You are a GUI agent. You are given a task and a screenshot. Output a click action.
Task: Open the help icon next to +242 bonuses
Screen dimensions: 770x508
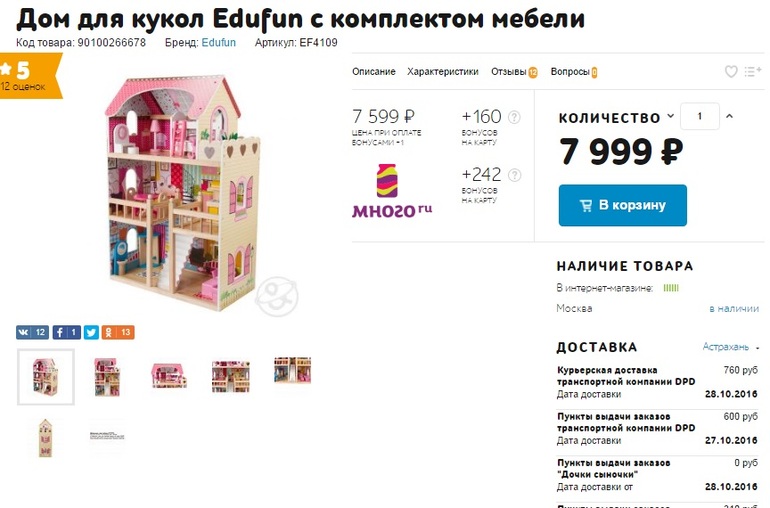point(514,175)
